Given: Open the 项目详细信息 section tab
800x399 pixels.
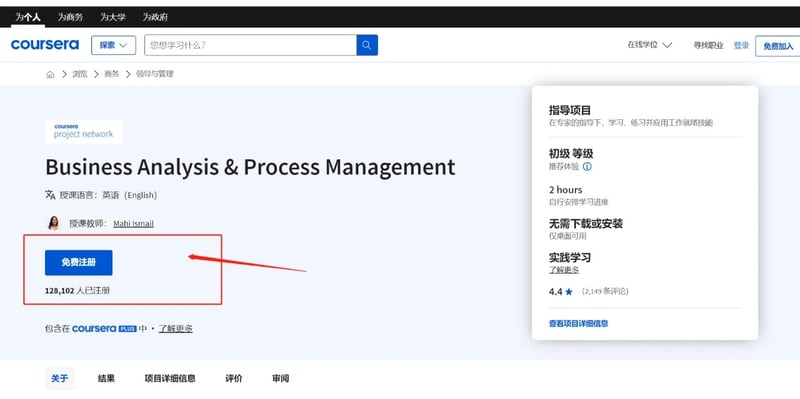Looking at the screenshot, I should (x=170, y=378).
